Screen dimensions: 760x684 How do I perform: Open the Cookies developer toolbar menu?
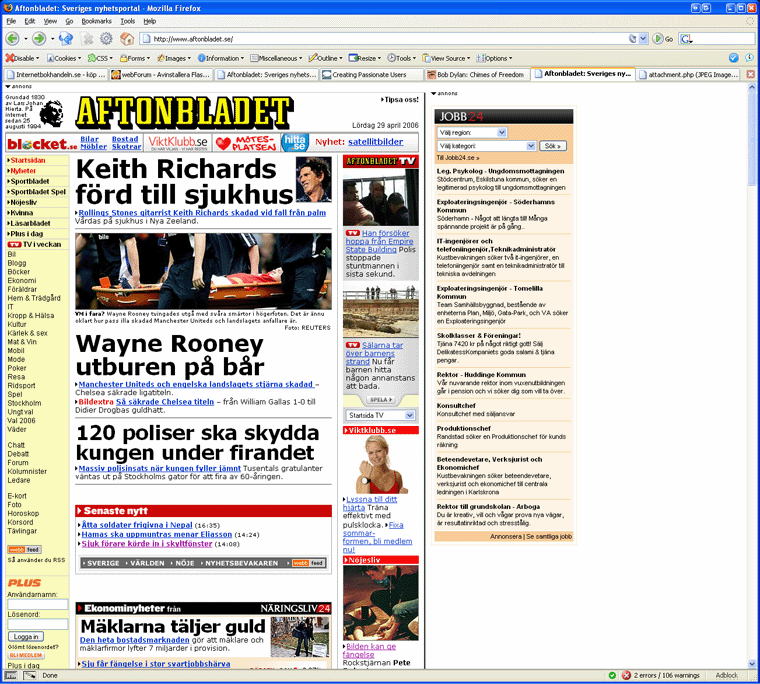64,58
